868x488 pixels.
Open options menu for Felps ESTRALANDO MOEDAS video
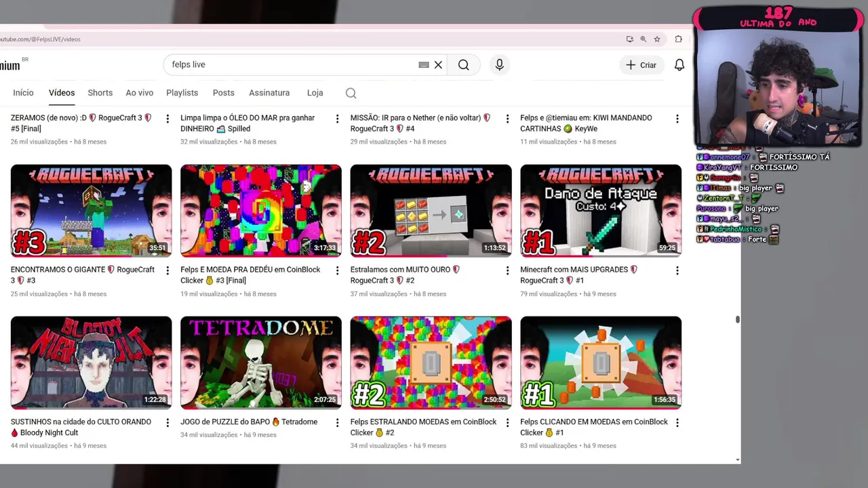click(507, 423)
